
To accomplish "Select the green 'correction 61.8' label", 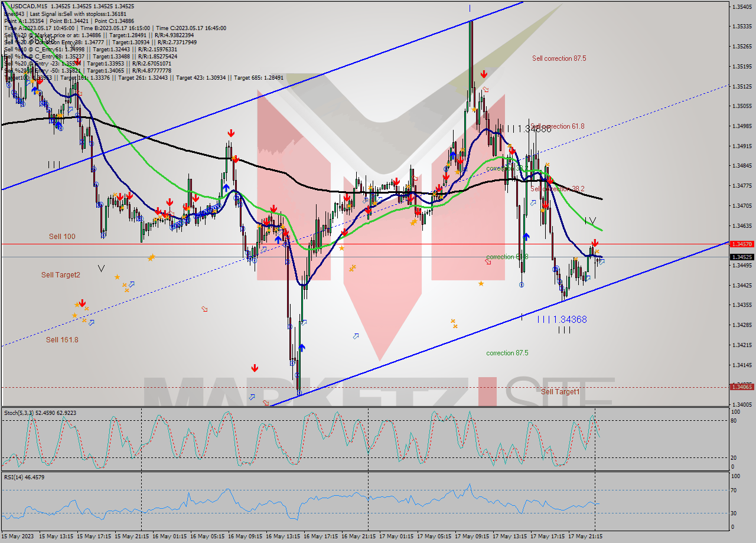I will click(507, 257).
